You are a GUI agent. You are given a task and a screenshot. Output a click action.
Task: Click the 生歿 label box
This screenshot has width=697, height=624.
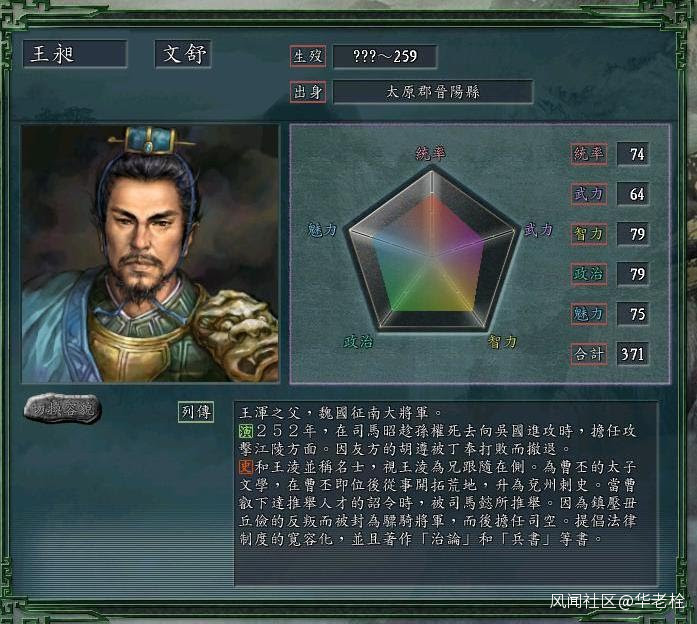tap(308, 56)
